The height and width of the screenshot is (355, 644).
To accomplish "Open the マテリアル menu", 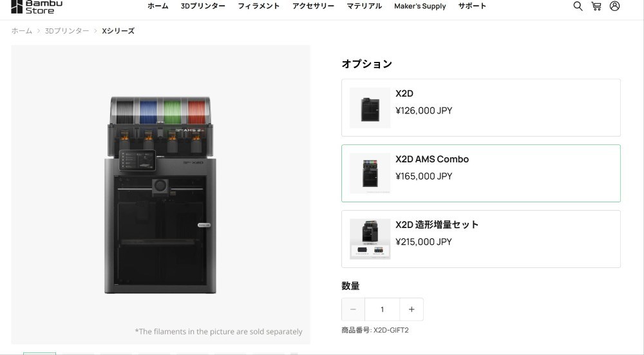I will click(365, 6).
